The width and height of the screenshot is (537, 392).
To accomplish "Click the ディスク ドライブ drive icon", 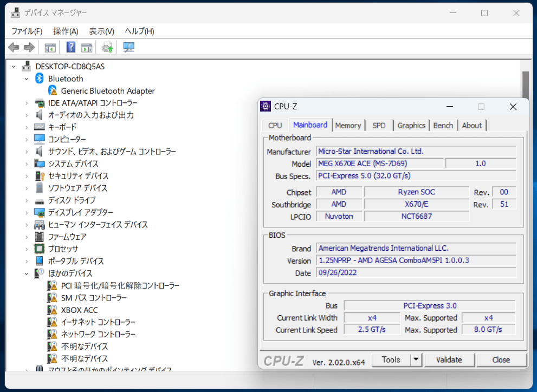I will tap(40, 201).
